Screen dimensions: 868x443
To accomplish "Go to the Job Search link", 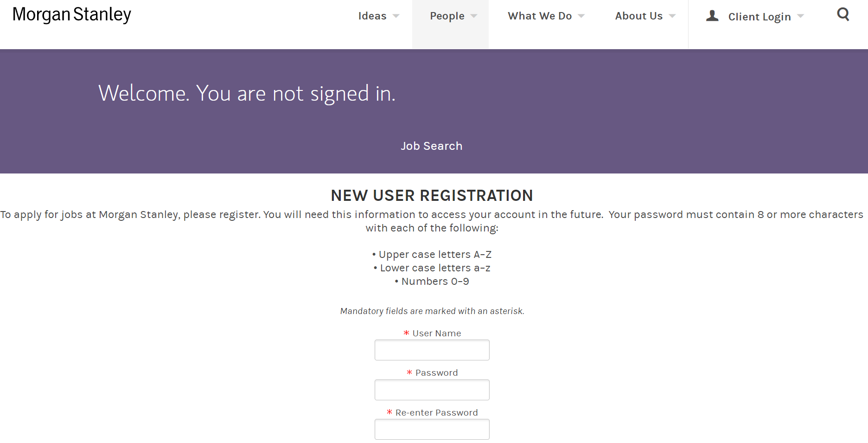I will pos(432,146).
